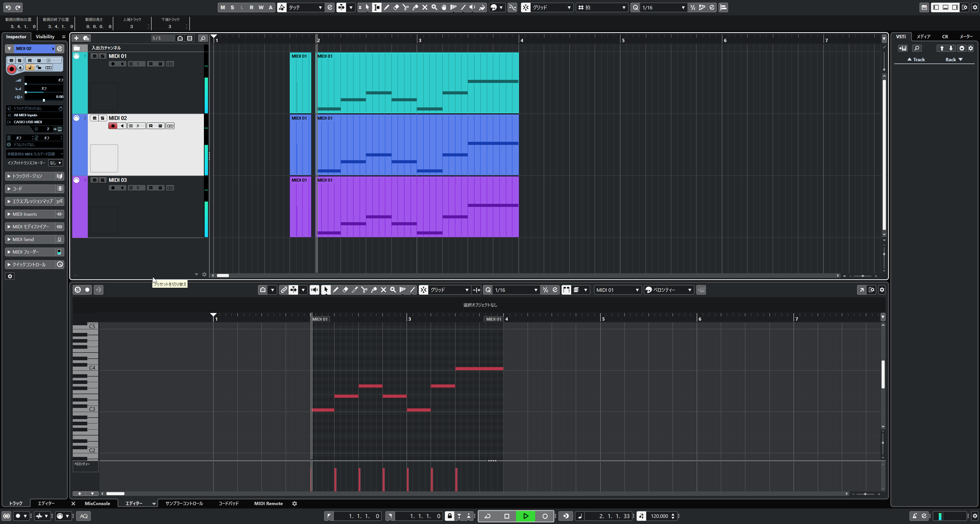Disable record enable on MIDI 02 track
This screenshot has height=524, width=980.
point(113,126)
